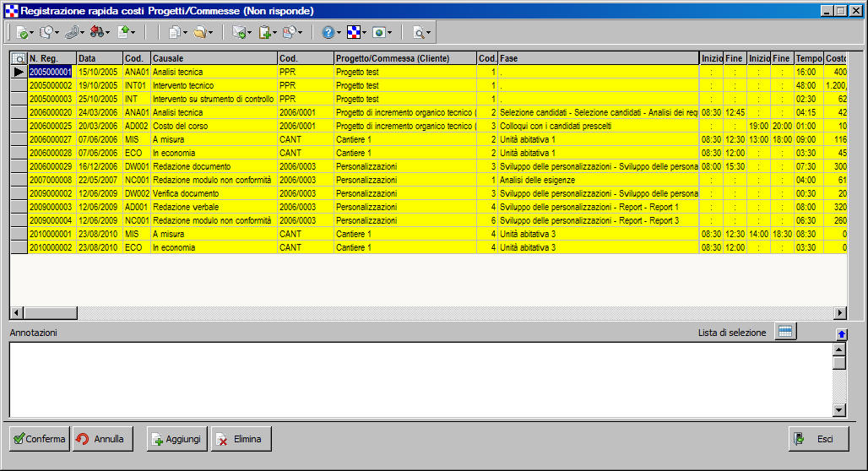868x471 pixels.
Task: Click the blue question mark help icon
Action: [x=328, y=33]
